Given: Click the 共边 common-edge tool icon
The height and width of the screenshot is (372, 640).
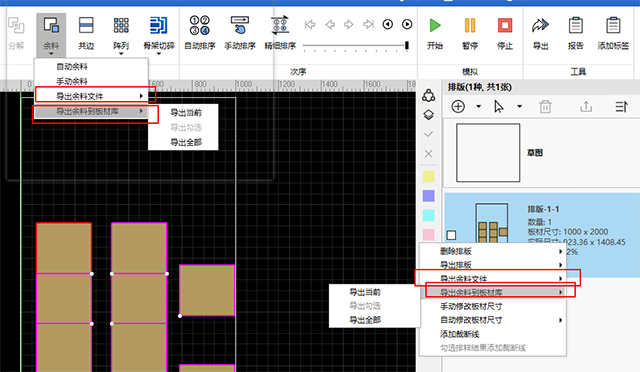Looking at the screenshot, I should (86, 25).
